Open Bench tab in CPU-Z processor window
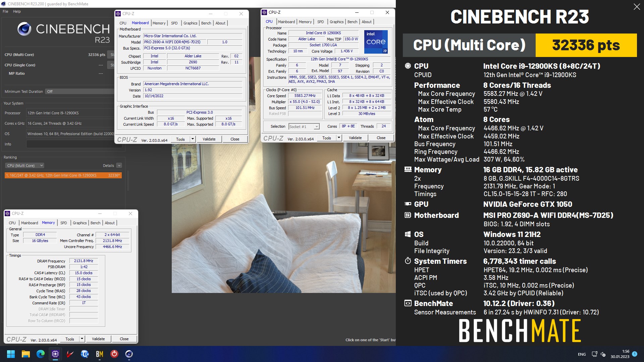This screenshot has height=362, width=644. [x=352, y=22]
